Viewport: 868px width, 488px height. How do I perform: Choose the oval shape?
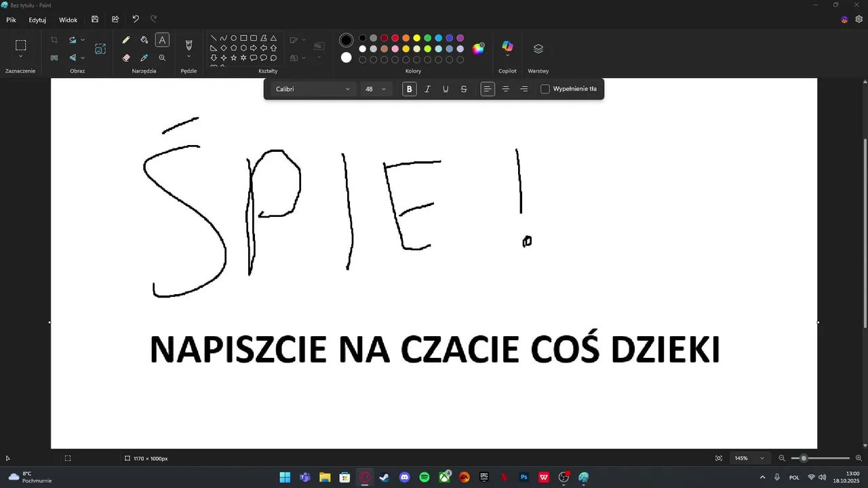(x=234, y=38)
